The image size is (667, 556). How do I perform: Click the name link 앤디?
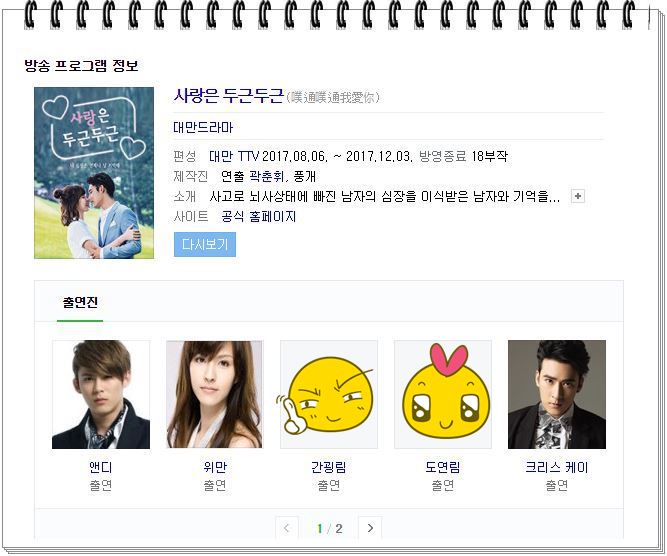pyautogui.click(x=101, y=467)
